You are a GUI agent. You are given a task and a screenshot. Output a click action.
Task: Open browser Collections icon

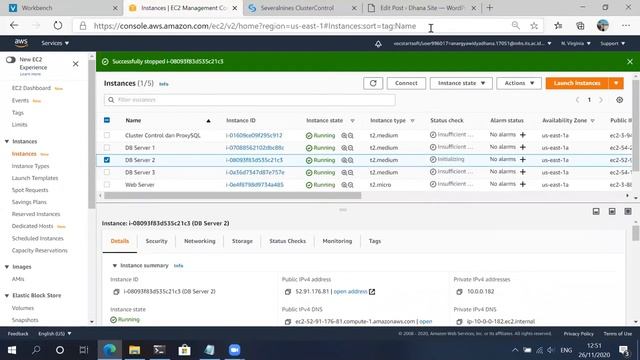click(580, 26)
